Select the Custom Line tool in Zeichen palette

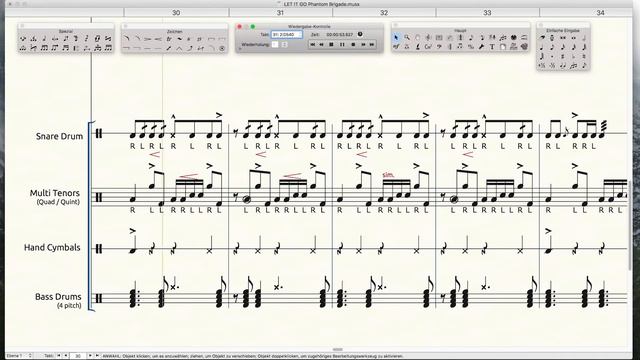click(222, 49)
